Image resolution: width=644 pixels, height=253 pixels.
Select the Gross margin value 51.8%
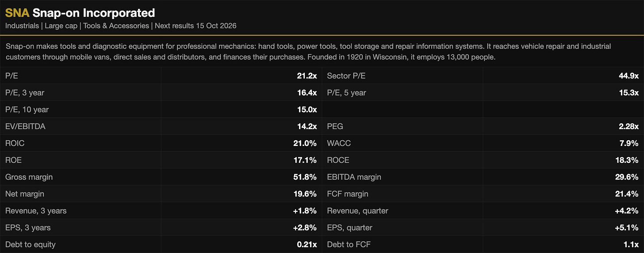coord(305,177)
